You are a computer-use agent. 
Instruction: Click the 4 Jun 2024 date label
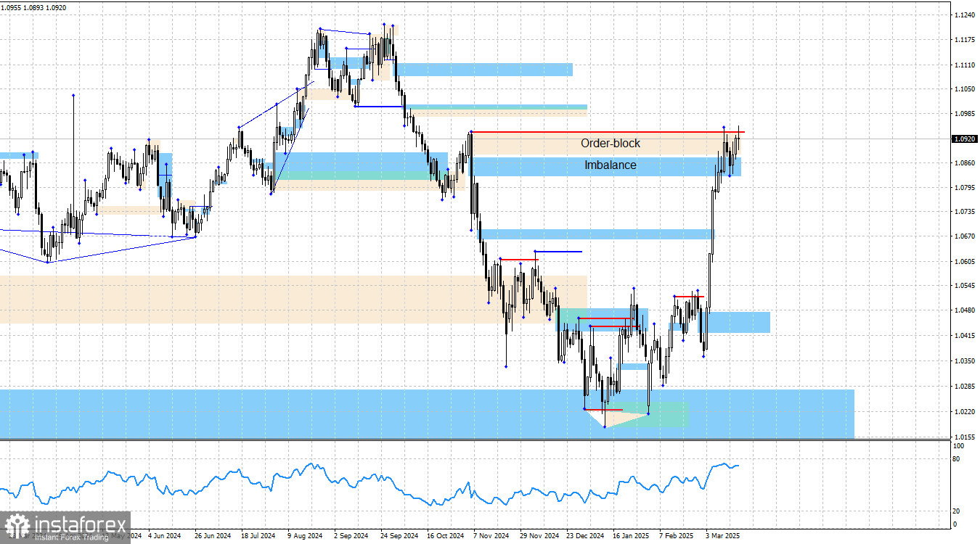(x=164, y=537)
